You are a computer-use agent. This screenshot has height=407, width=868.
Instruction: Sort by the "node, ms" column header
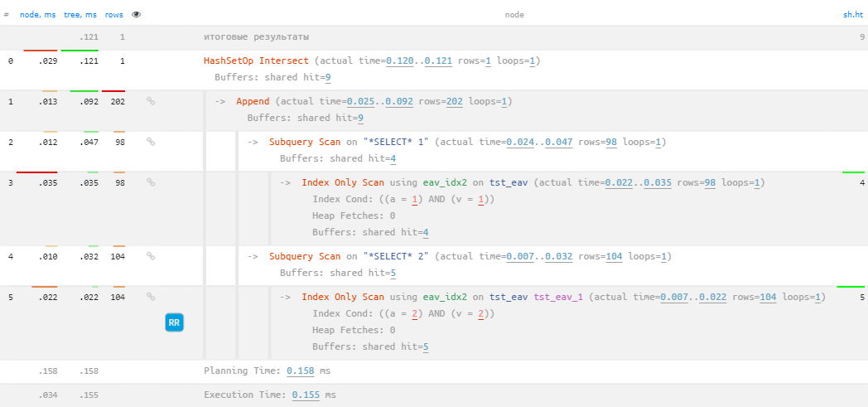(37, 15)
